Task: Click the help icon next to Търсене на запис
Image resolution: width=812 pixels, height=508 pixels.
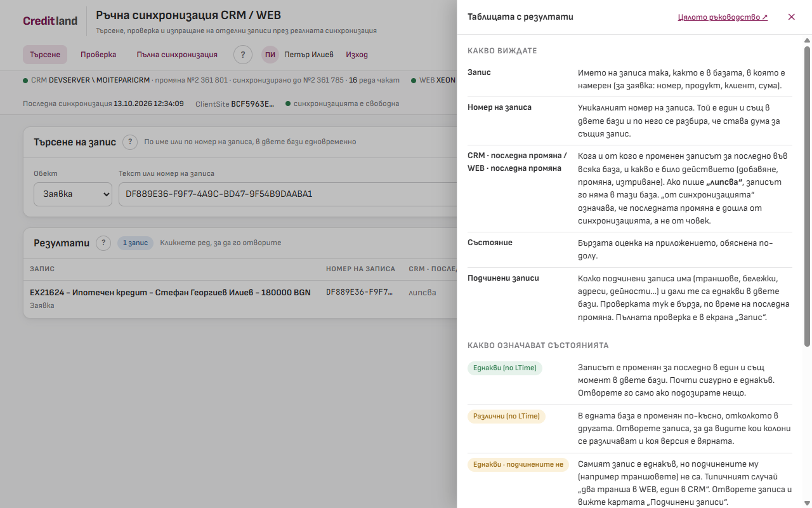Action: pyautogui.click(x=130, y=142)
